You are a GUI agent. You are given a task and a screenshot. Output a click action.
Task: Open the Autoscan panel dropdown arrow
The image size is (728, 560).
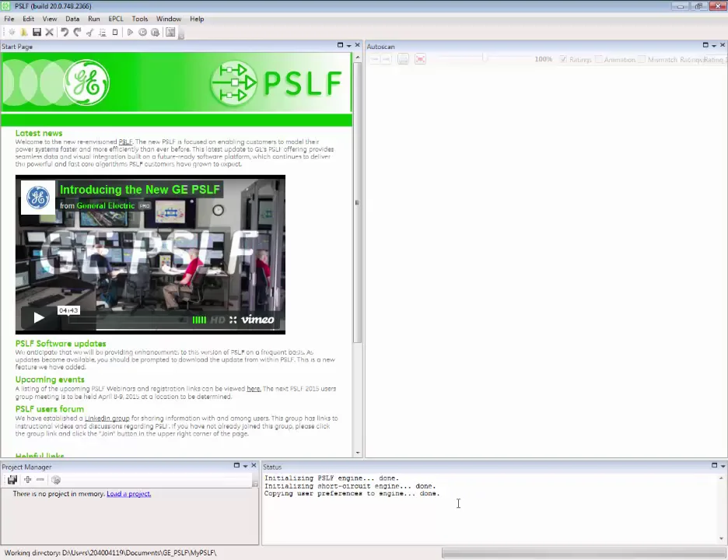pyautogui.click(x=714, y=46)
